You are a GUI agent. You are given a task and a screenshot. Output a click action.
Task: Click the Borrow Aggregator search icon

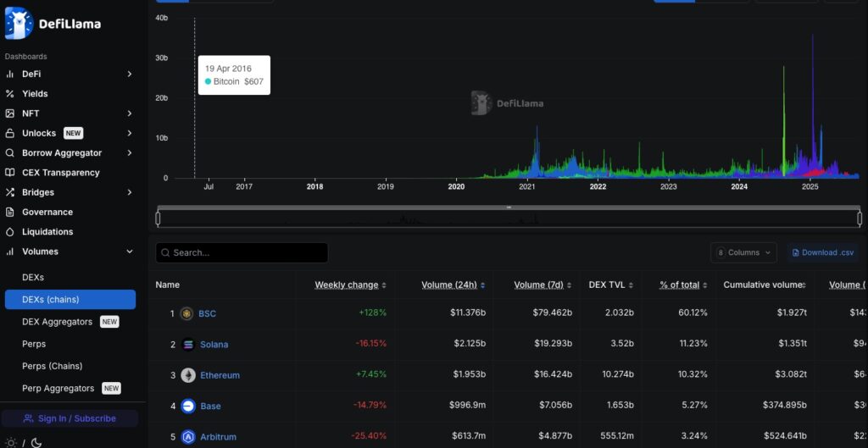tap(10, 153)
